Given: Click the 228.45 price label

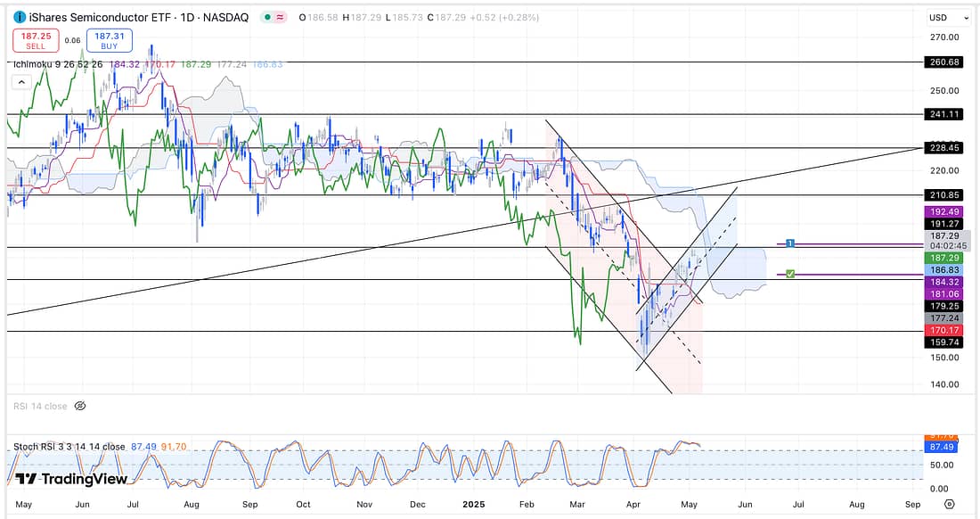Looking at the screenshot, I should pos(945,147).
